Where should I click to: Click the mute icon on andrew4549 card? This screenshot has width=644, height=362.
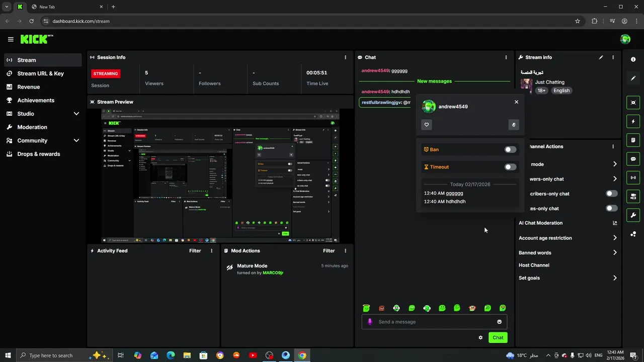tap(514, 125)
